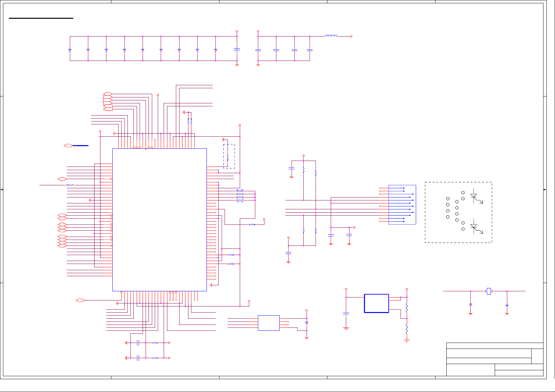Image resolution: width=555 pixels, height=392 pixels.
Task: Select the off-page connector attached to the blue bus
Action: tap(68, 145)
